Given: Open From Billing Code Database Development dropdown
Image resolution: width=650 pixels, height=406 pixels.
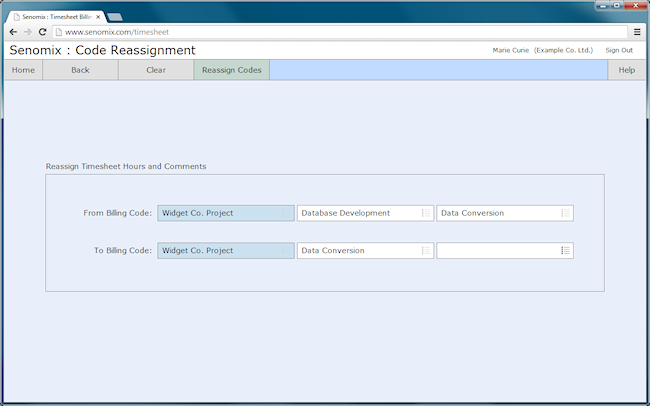Looking at the screenshot, I should 365,213.
